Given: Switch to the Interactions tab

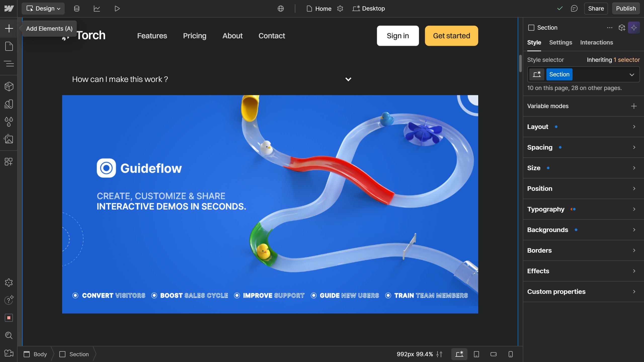Looking at the screenshot, I should [596, 42].
